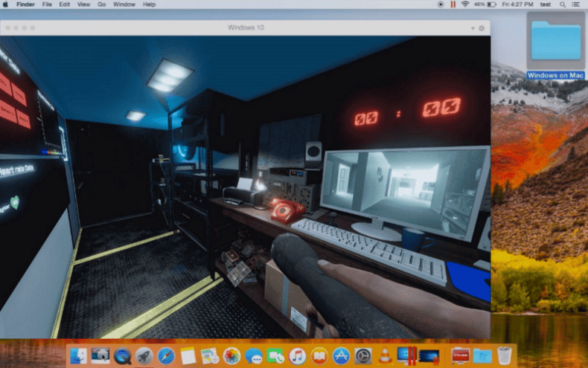Open Maps icon in the Dock

(x=210, y=355)
